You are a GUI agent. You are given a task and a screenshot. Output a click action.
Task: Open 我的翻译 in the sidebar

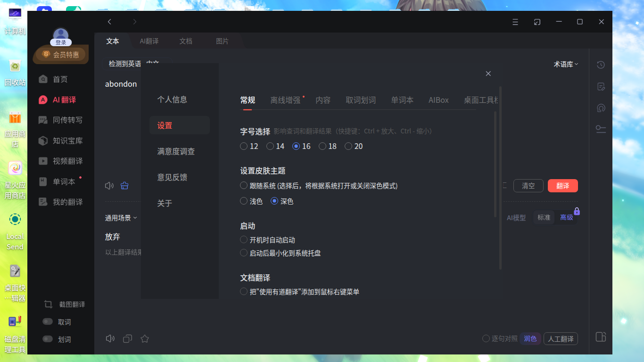[60, 202]
